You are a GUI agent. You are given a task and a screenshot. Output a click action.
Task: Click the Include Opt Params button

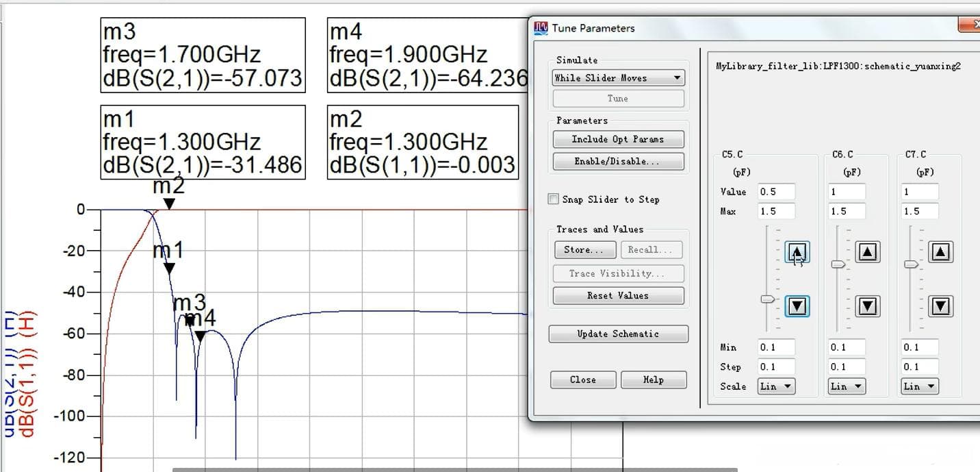click(618, 139)
